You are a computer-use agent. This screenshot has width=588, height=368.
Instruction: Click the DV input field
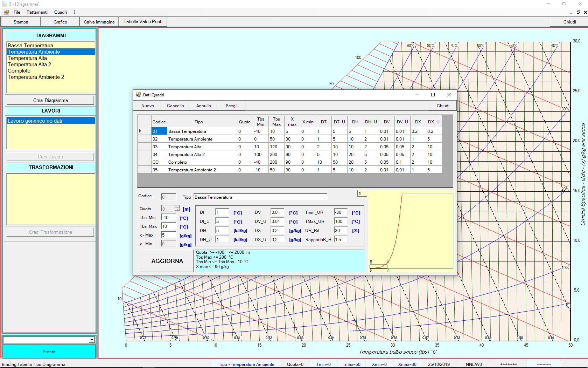coord(277,212)
